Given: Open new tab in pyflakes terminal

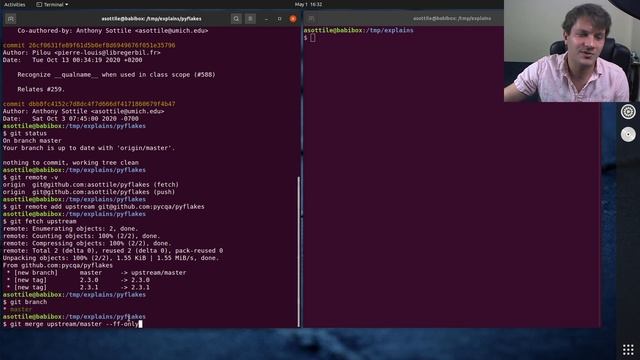Looking at the screenshot, I should click(11, 19).
